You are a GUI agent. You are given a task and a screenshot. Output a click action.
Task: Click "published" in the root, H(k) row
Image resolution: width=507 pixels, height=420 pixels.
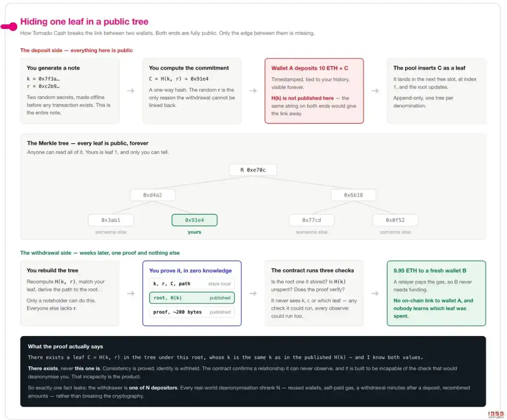click(220, 298)
